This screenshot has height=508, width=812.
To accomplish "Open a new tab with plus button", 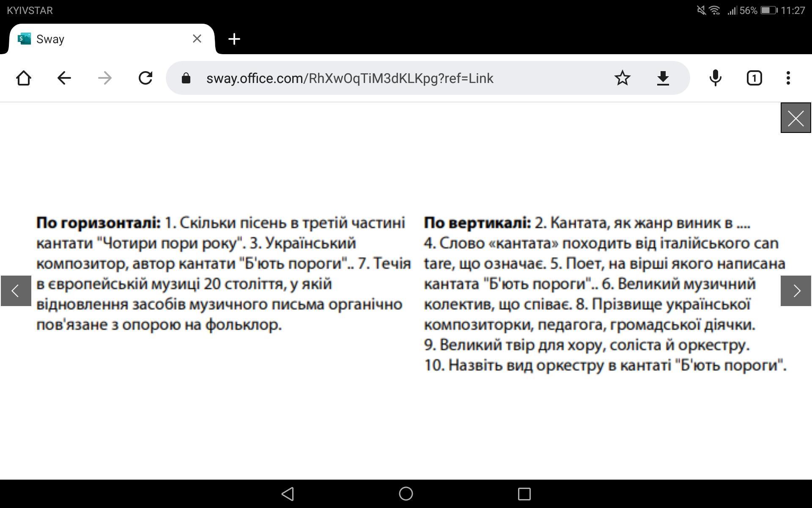I will (x=234, y=39).
